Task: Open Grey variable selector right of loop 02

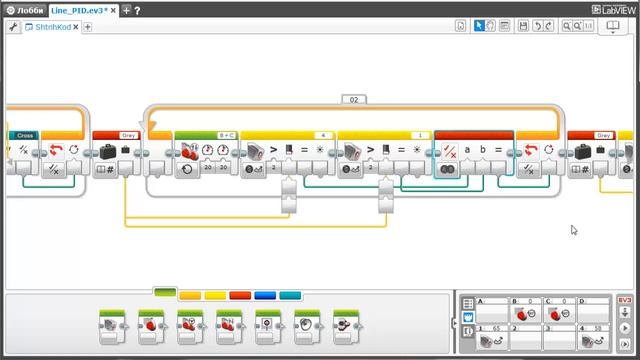Action: coord(604,135)
